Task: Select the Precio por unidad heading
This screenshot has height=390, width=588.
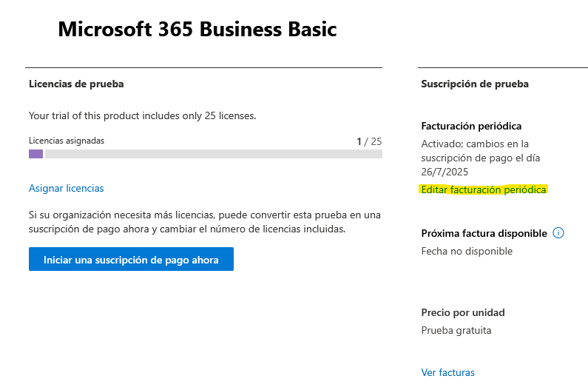Action: click(463, 313)
